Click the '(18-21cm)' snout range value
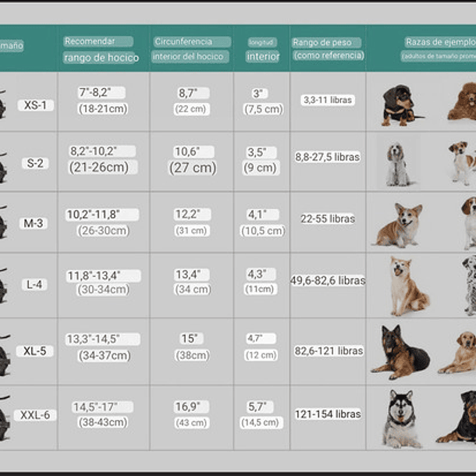476x476 pixels. (103, 108)
